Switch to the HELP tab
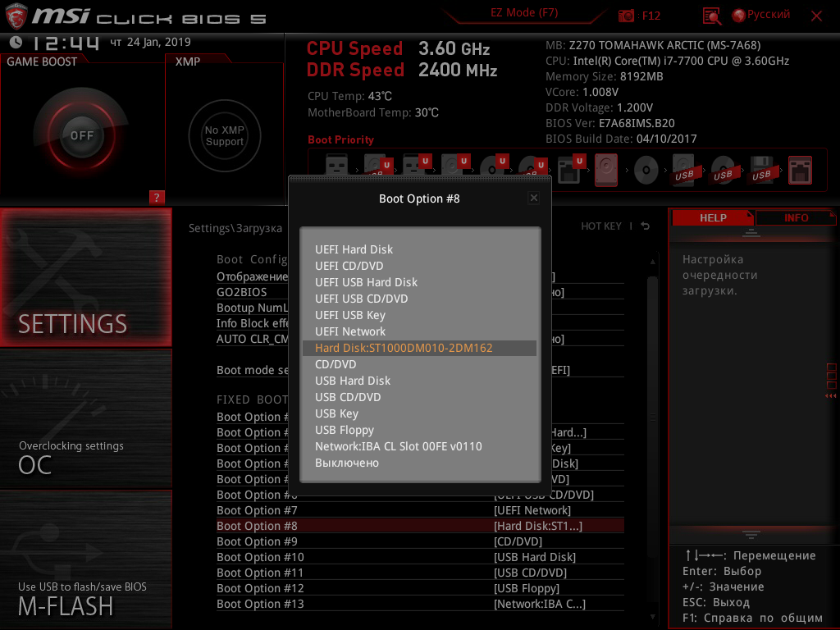Viewport: 840px width, 630px height. [713, 217]
